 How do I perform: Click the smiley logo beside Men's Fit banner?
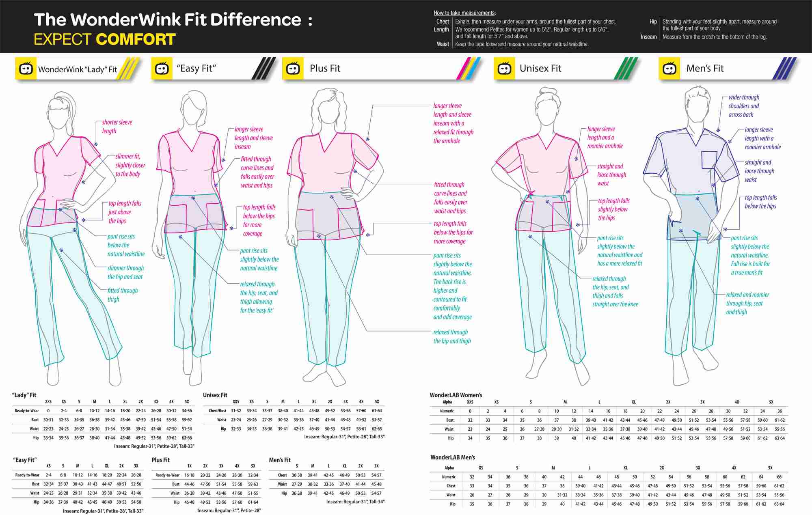pyautogui.click(x=669, y=68)
